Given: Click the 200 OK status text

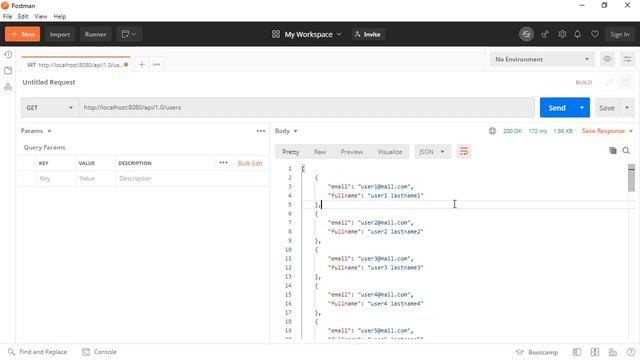Looking at the screenshot, I should (x=512, y=131).
